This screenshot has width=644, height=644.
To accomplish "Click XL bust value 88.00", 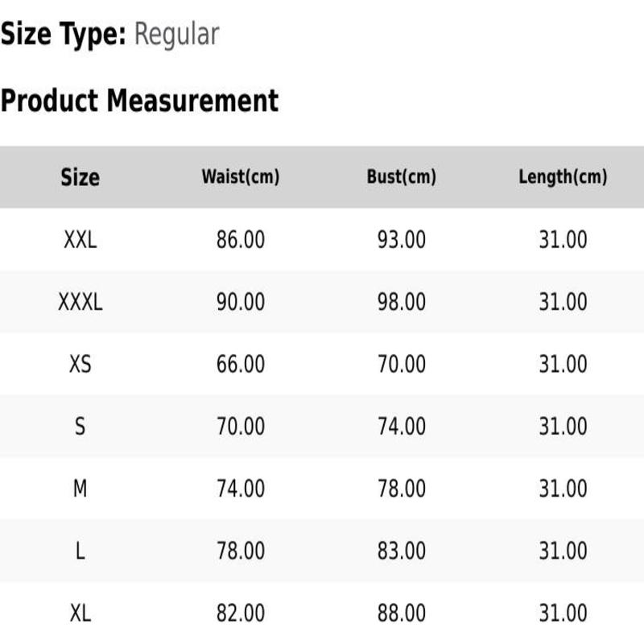I will pyautogui.click(x=401, y=613).
